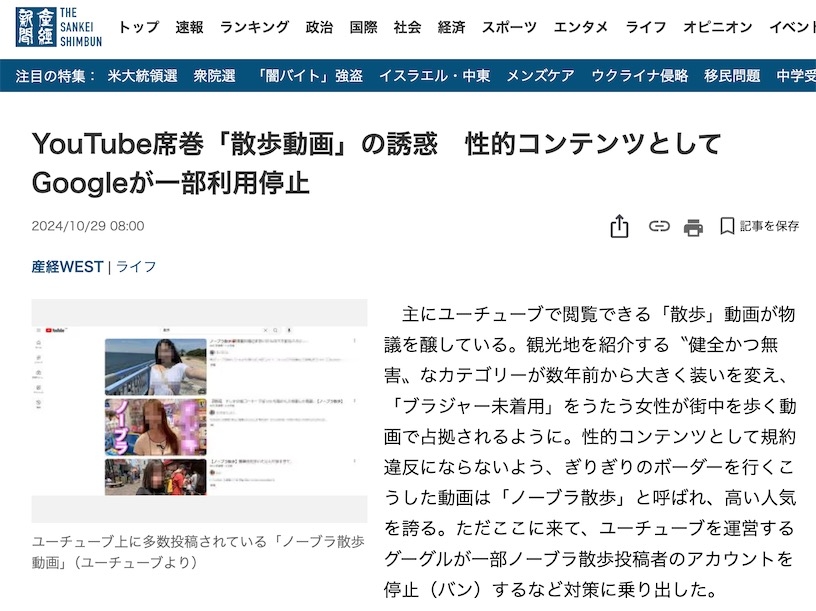Open 政治 section
This screenshot has width=816, height=611.
point(319,27)
